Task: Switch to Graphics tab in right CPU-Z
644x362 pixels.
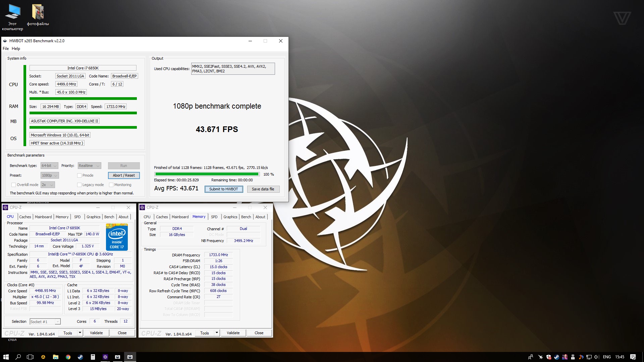Action: tap(230, 217)
